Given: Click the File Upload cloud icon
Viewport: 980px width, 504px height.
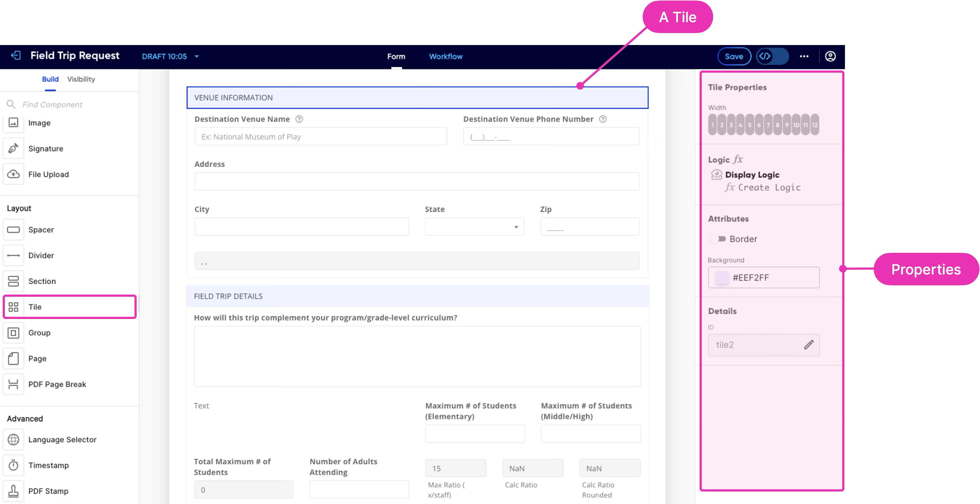Looking at the screenshot, I should click(x=13, y=174).
